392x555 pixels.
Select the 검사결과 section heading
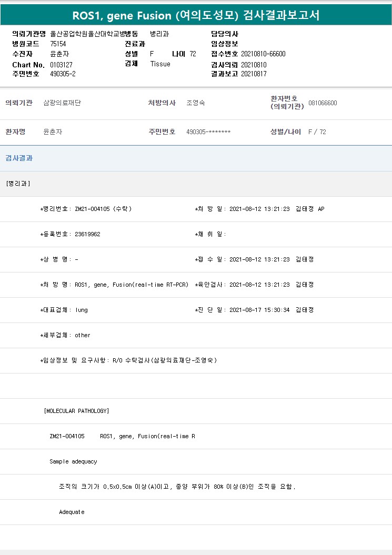(19, 158)
